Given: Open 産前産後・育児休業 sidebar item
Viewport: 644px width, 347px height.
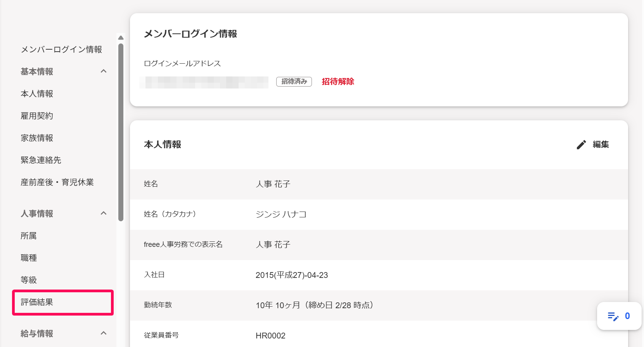Looking at the screenshot, I should click(x=57, y=182).
